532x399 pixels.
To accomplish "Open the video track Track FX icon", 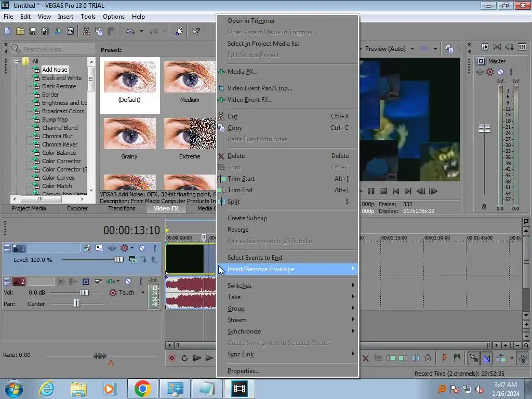I will coord(111,248).
